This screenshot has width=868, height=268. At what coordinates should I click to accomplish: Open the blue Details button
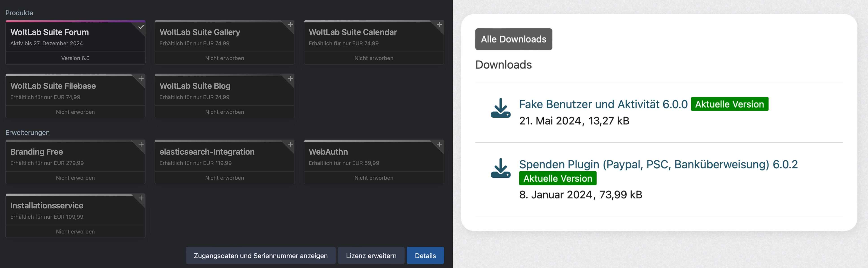pos(425,255)
